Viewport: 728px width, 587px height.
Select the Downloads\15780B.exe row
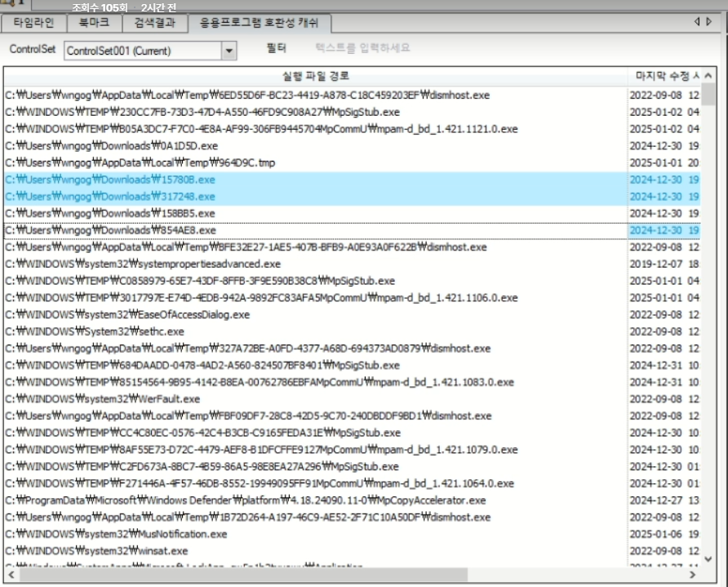pyautogui.click(x=110, y=180)
